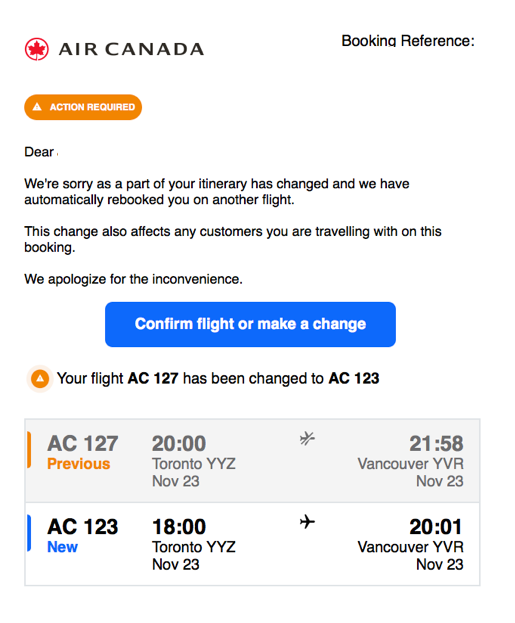Click the 18:00 Toronto YYZ departure time
Image resolution: width=515 pixels, height=623 pixels.
[x=179, y=527]
